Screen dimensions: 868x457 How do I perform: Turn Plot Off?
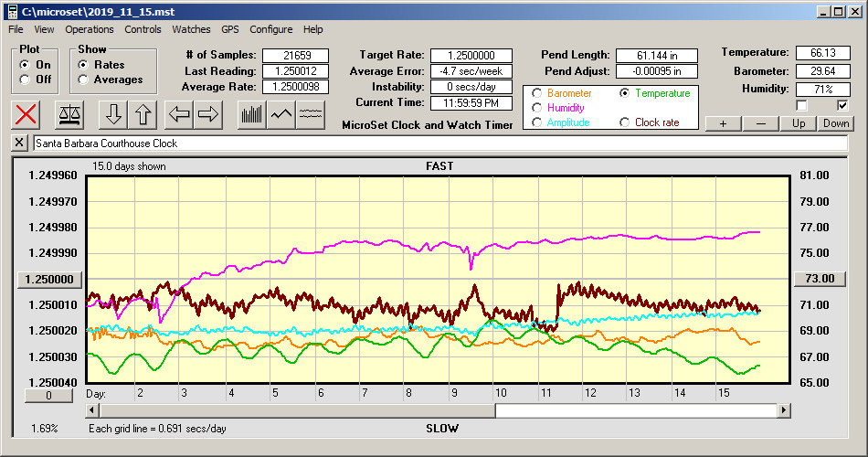25,80
